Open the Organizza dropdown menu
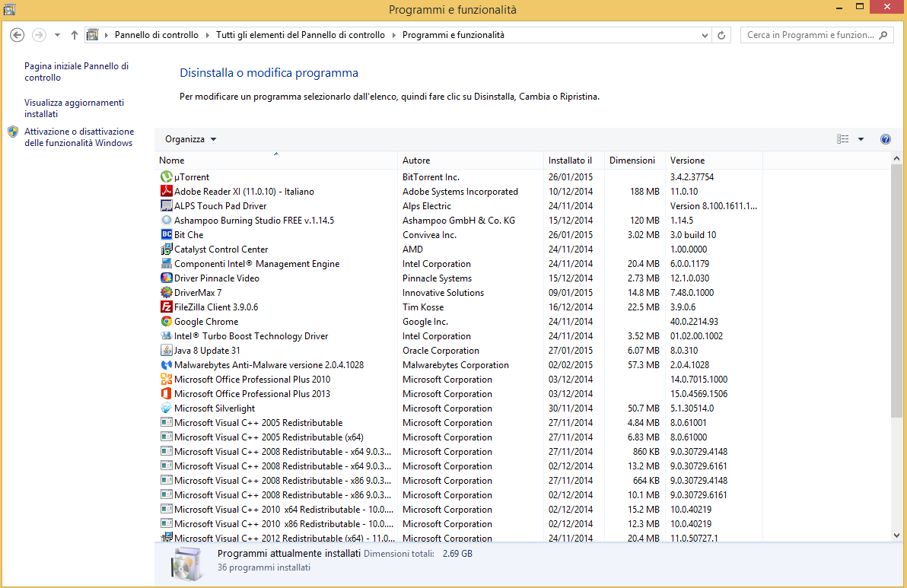The image size is (907, 588). [x=190, y=139]
